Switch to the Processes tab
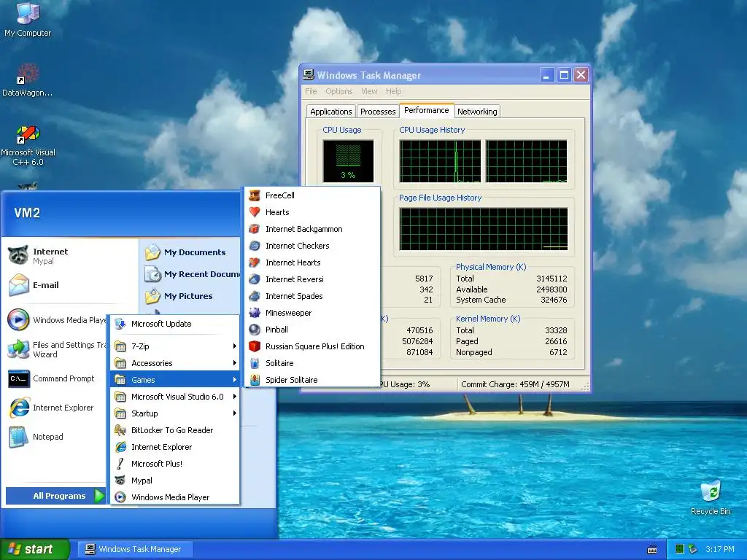The image size is (747, 560). [x=378, y=112]
